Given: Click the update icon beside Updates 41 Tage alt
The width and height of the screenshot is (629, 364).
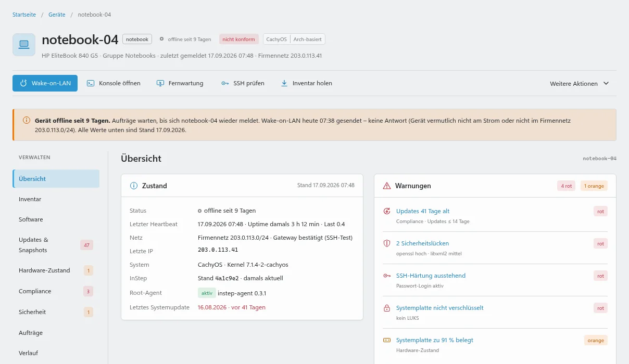Looking at the screenshot, I should click(387, 211).
